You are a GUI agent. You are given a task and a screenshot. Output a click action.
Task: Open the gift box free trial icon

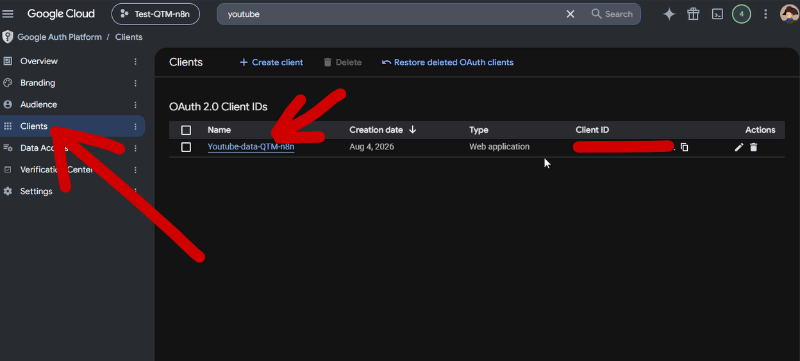click(693, 14)
